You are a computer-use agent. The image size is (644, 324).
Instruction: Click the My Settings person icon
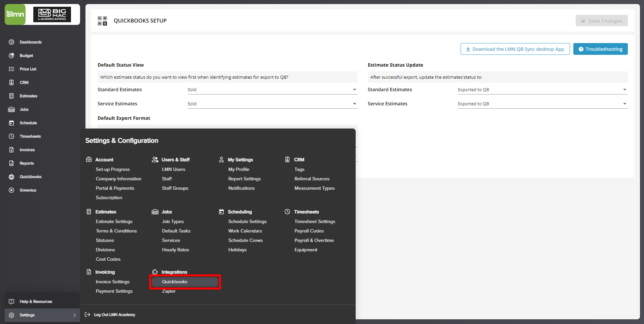coord(221,159)
